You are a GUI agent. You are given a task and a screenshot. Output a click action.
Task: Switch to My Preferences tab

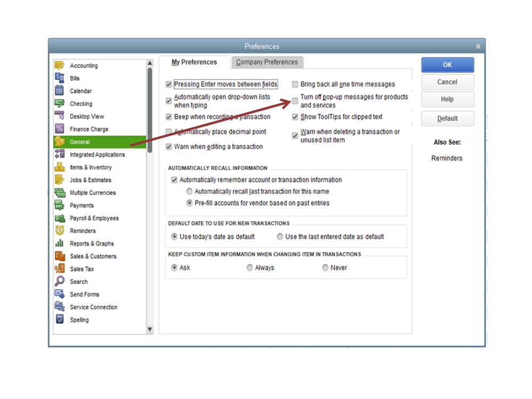(194, 62)
